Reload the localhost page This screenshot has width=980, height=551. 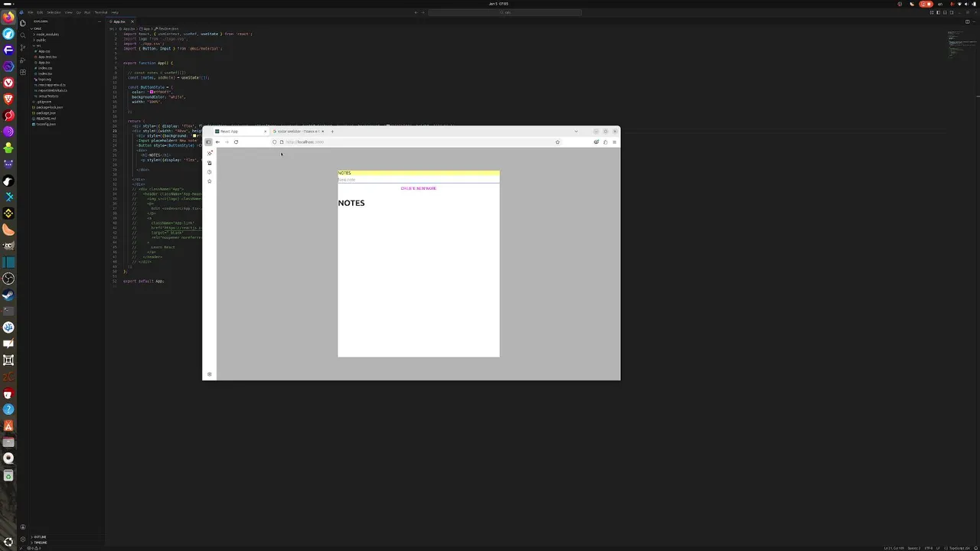pyautogui.click(x=236, y=142)
